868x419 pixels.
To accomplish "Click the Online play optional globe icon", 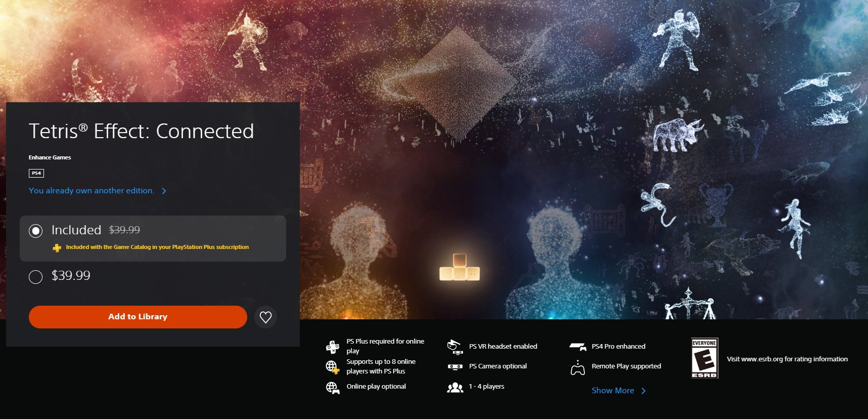I will (333, 388).
